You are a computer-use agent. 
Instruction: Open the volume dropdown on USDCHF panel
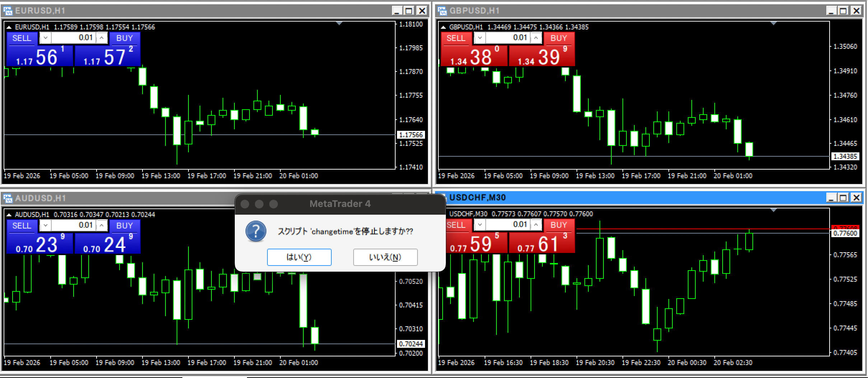pos(480,225)
